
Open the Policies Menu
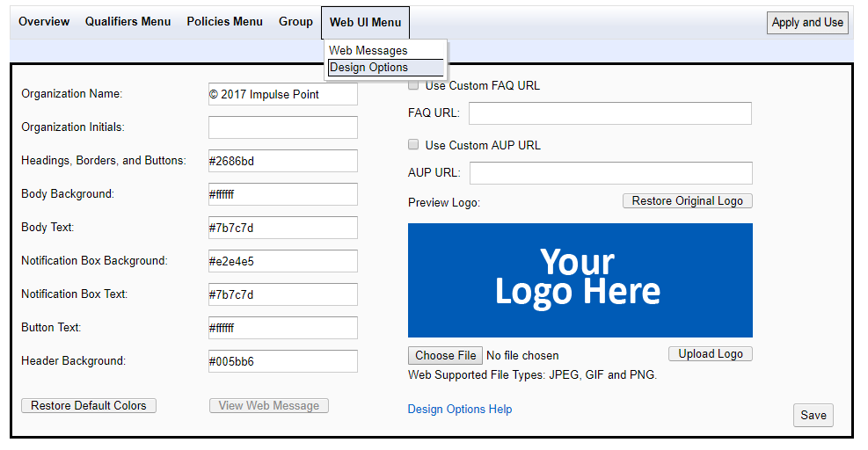[225, 22]
